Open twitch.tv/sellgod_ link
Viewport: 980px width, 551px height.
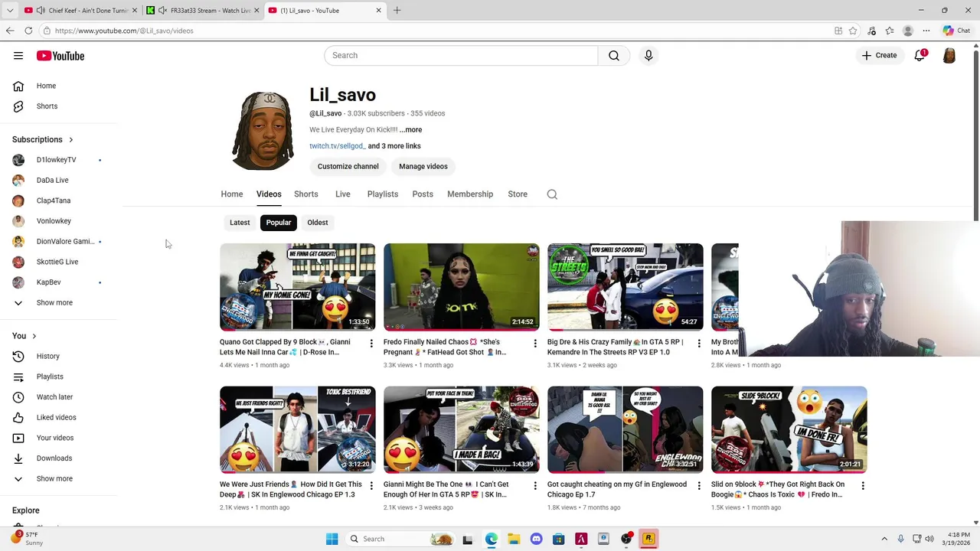(338, 146)
